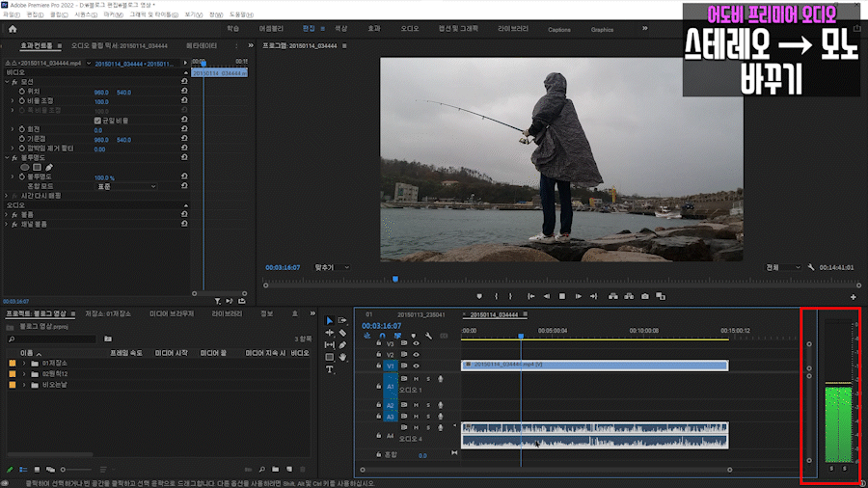The height and width of the screenshot is (488, 868).
Task: Select the Track Select Forward tool
Action: coord(342,320)
